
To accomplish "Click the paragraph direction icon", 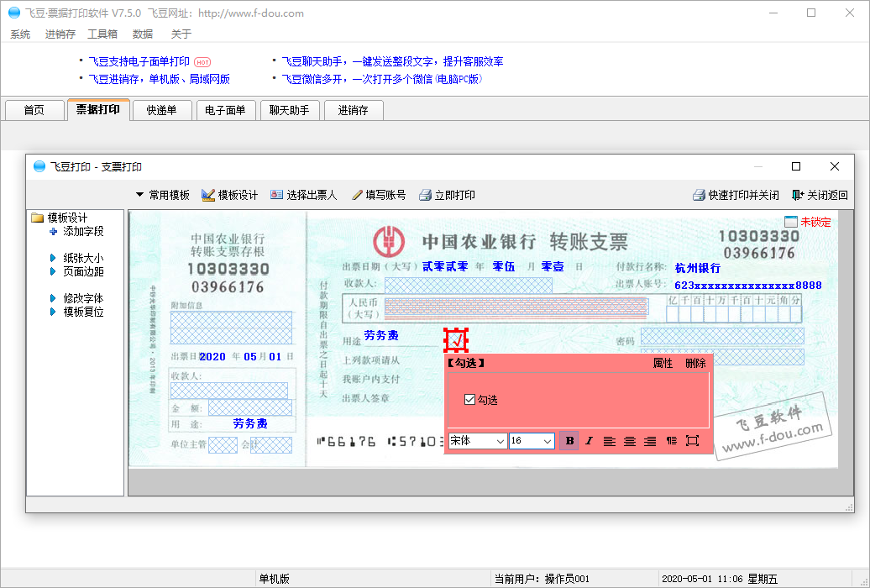I will coord(671,441).
